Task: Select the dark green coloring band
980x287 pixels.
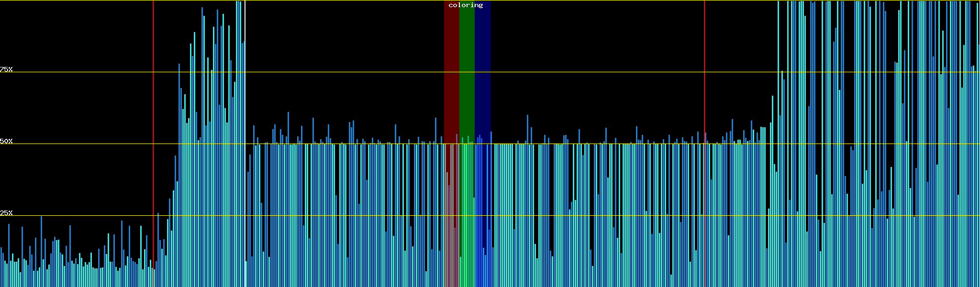Action: 467,72
